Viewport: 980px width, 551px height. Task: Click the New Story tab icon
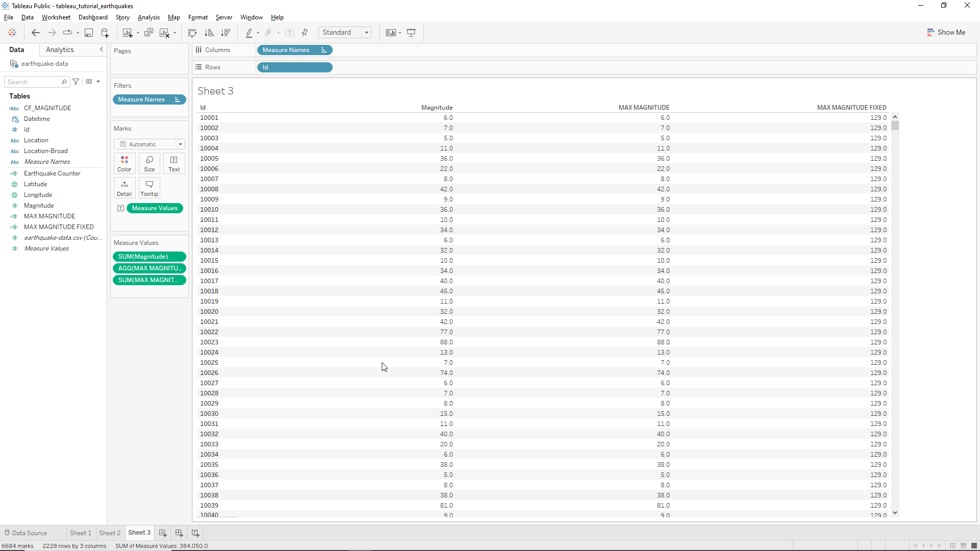coord(195,533)
